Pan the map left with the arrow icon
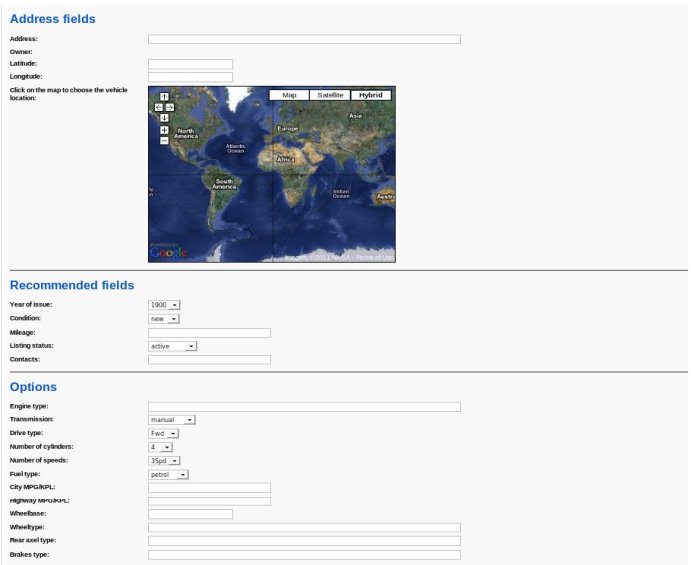691x565 pixels. pos(159,107)
